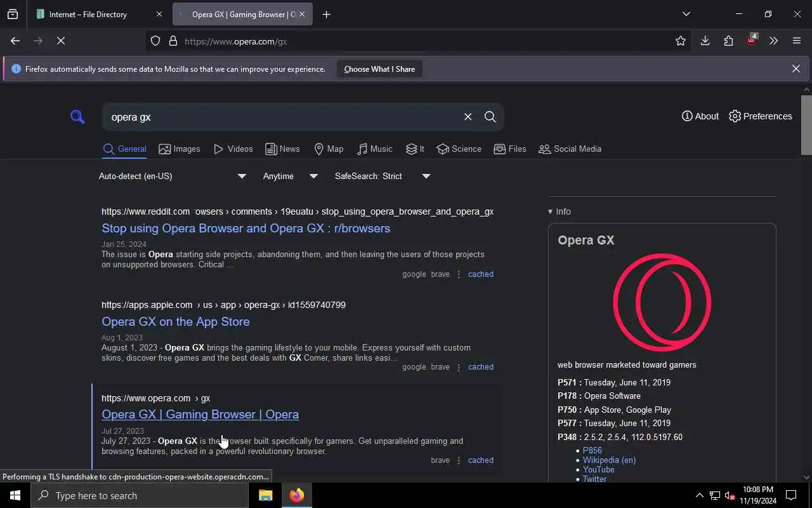Screen dimensions: 812x508
Task: Open the Auto-detect (en-US) language dropdown
Action: (x=173, y=176)
